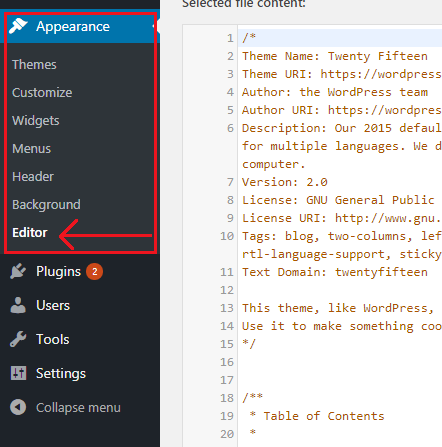Image resolution: width=442 pixels, height=447 pixels.
Task: Click the 'License: GNU General Public' line
Action: 338,200
